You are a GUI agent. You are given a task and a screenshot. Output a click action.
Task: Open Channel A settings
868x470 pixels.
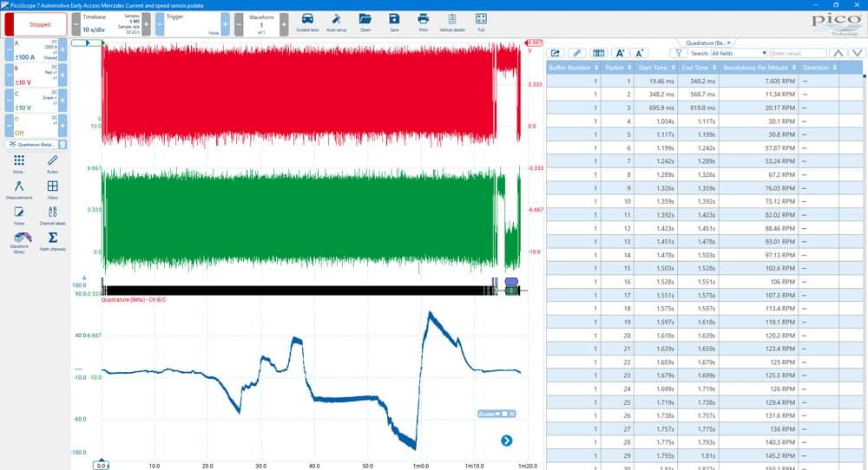[36, 49]
